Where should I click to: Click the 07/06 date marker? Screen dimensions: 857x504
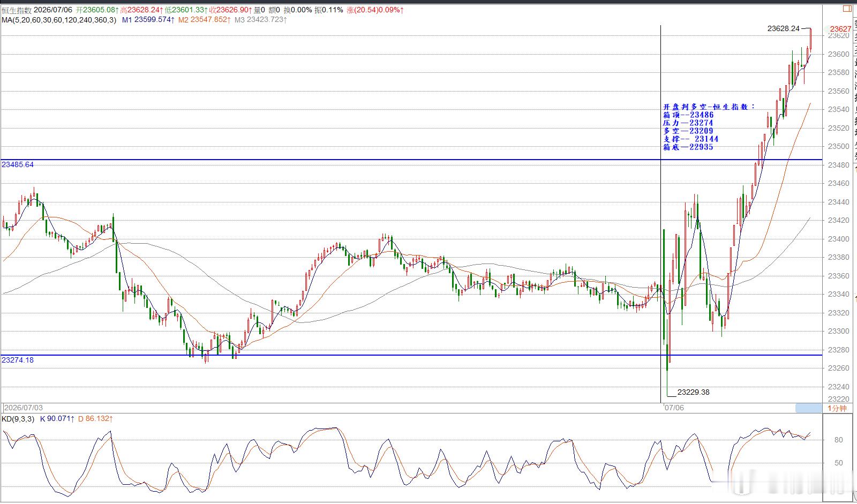pos(674,408)
